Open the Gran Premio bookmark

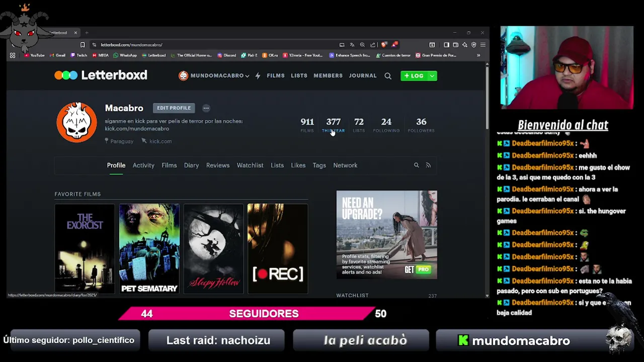coord(436,55)
